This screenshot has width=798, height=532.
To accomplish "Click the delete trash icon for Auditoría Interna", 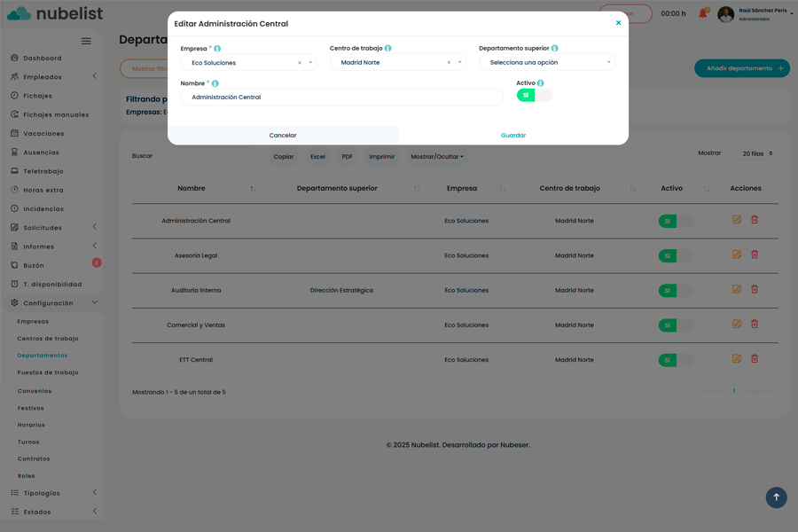I will [755, 289].
